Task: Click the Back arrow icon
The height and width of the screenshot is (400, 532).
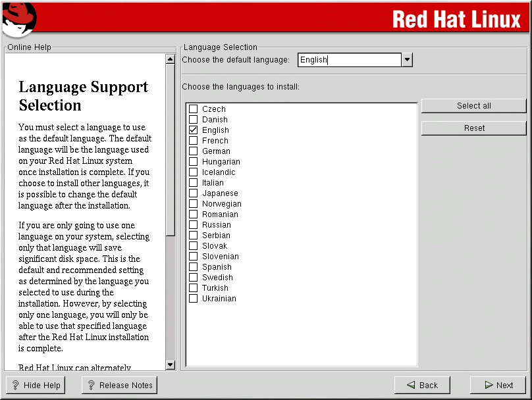Action: (x=410, y=385)
